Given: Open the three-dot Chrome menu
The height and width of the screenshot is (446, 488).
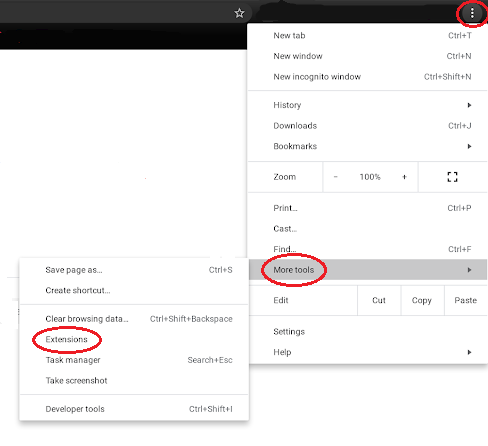Looking at the screenshot, I should (472, 13).
